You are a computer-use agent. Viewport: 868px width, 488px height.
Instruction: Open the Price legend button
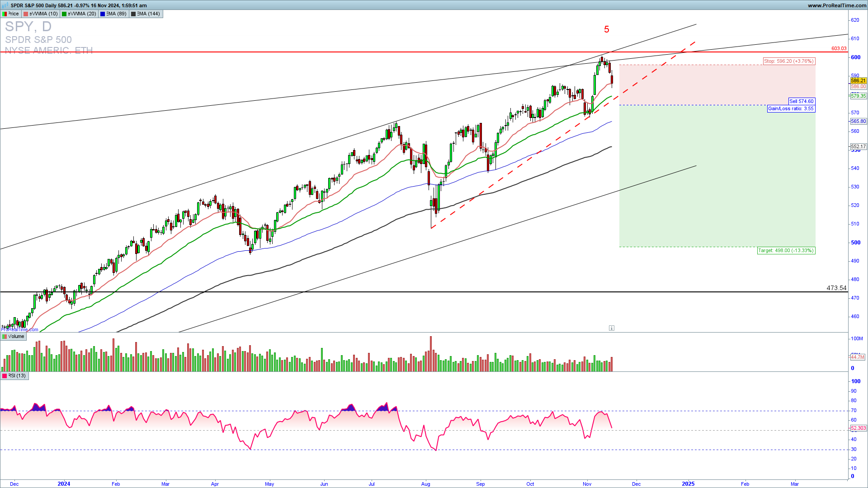pyautogui.click(x=11, y=14)
